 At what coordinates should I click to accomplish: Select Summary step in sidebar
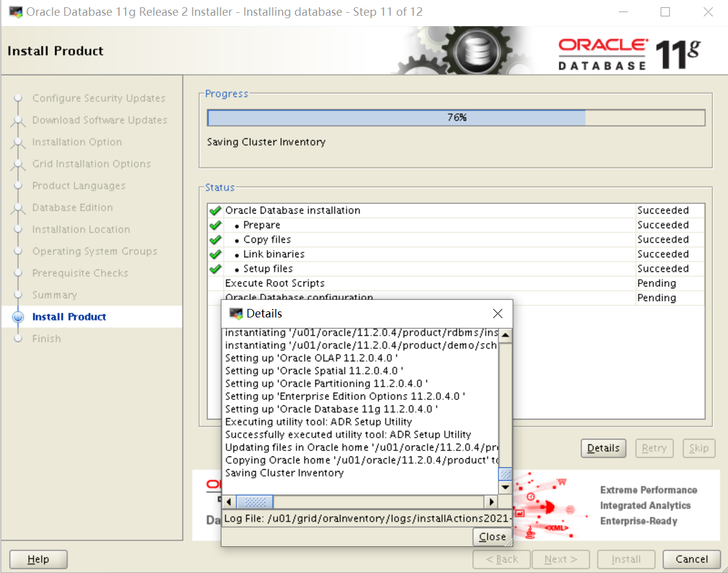click(x=55, y=295)
